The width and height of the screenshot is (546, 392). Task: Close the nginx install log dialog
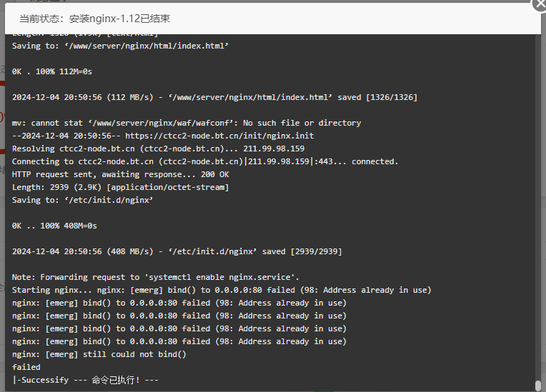(539, 4)
